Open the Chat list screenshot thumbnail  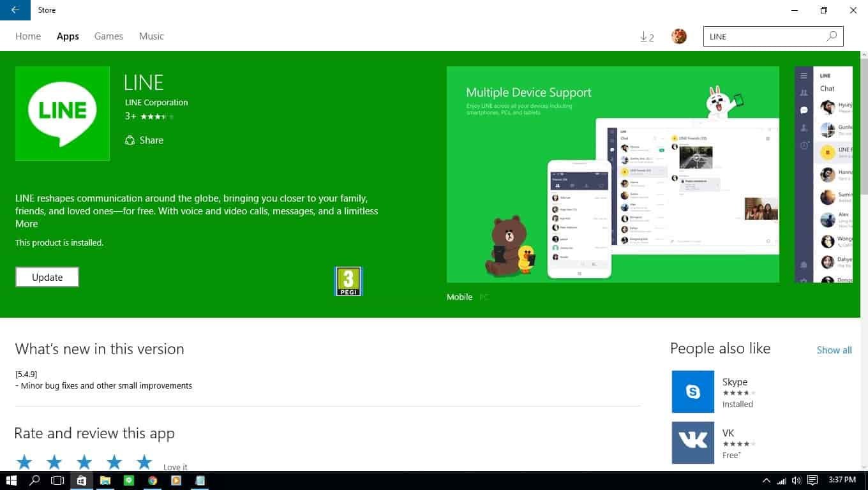click(823, 174)
